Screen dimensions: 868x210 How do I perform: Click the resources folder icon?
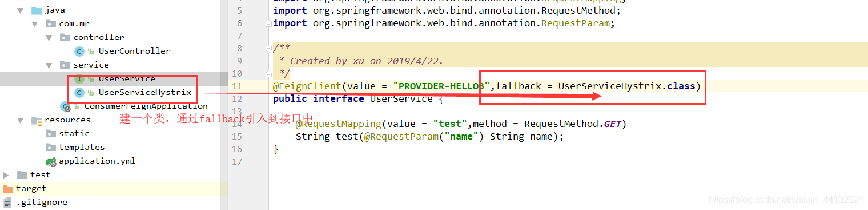coord(36,120)
